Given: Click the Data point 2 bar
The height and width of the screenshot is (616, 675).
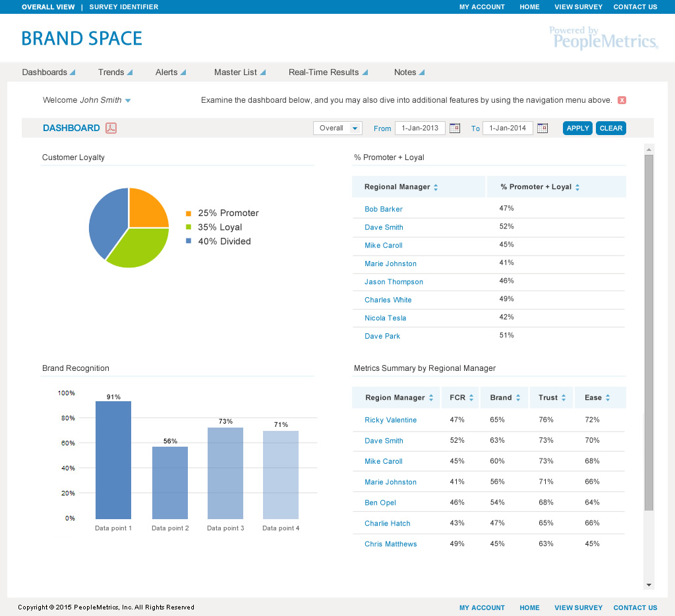Looking at the screenshot, I should [170, 483].
